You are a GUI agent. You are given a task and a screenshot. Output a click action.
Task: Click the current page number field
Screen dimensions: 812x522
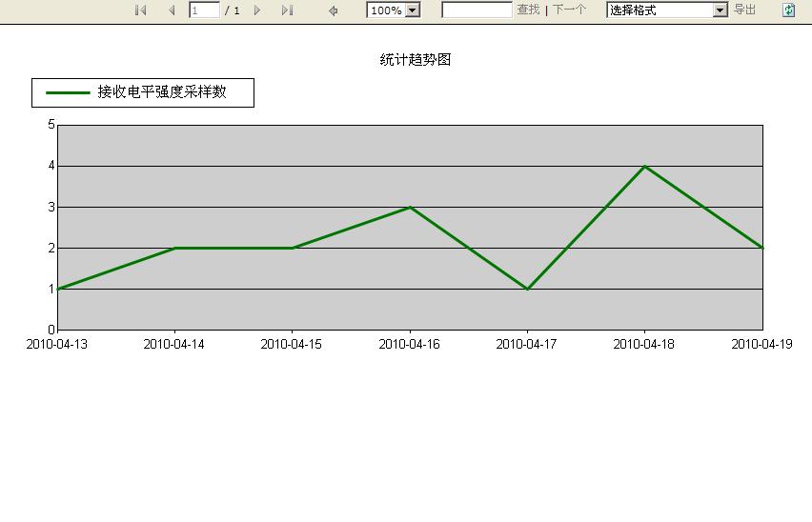204,10
